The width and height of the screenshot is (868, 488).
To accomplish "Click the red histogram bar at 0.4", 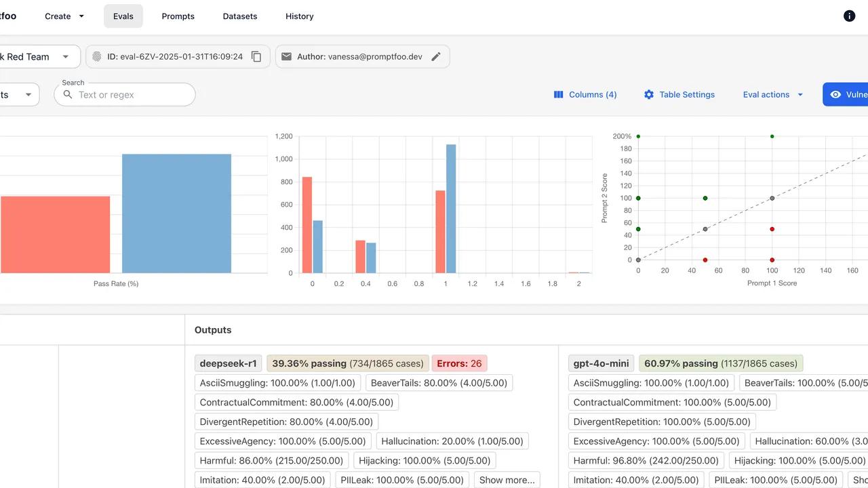I will (360, 257).
